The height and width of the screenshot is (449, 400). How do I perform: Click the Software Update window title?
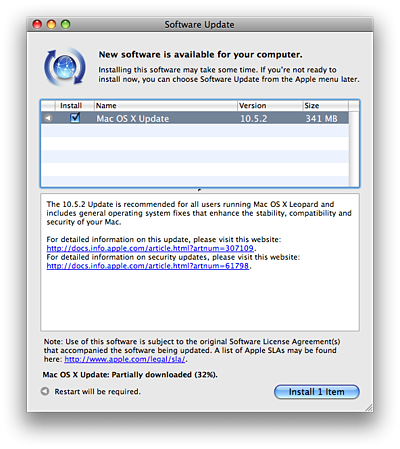coord(199,25)
